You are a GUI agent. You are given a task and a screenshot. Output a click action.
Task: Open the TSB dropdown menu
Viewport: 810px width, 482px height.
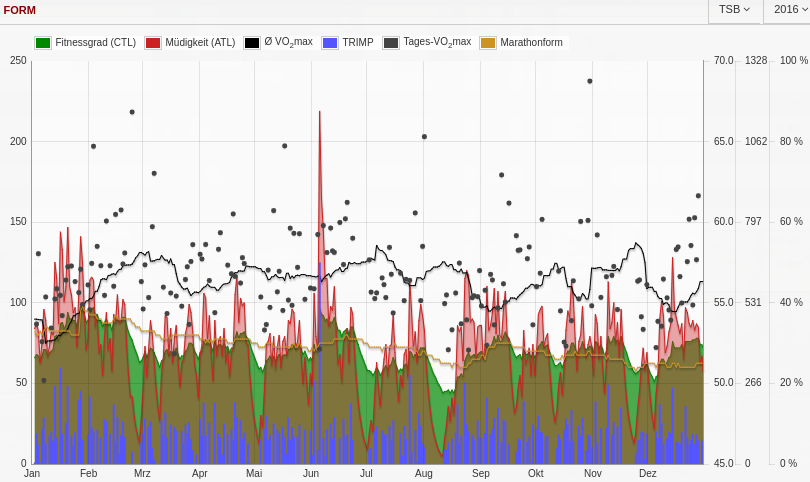click(734, 10)
